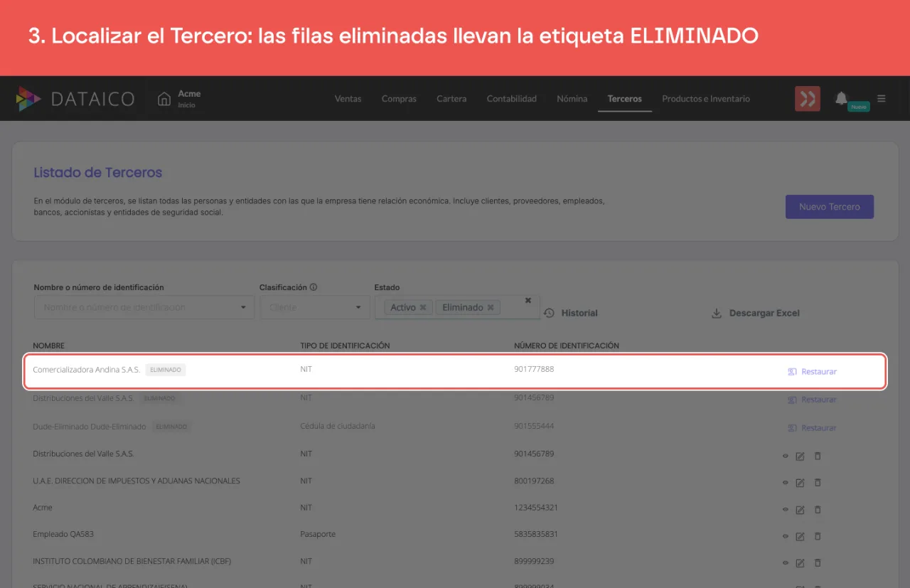Image resolution: width=910 pixels, height=588 pixels.
Task: Delete the ICBF tercero record
Action: (818, 562)
